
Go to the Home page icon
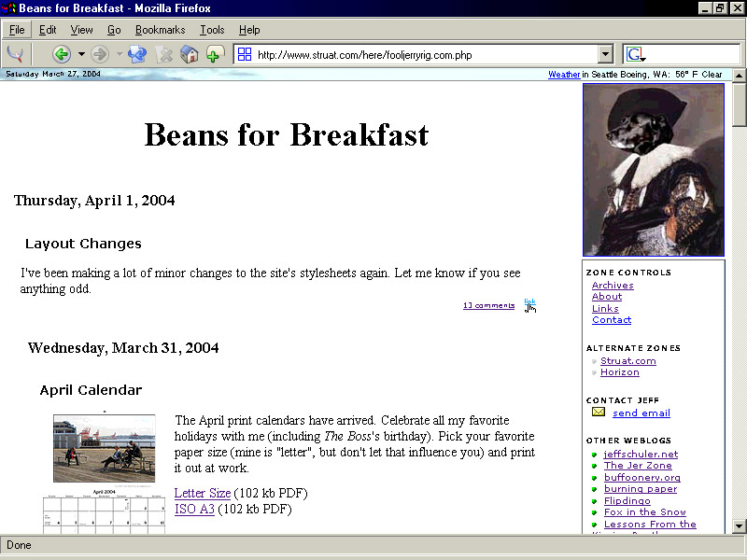pos(190,54)
